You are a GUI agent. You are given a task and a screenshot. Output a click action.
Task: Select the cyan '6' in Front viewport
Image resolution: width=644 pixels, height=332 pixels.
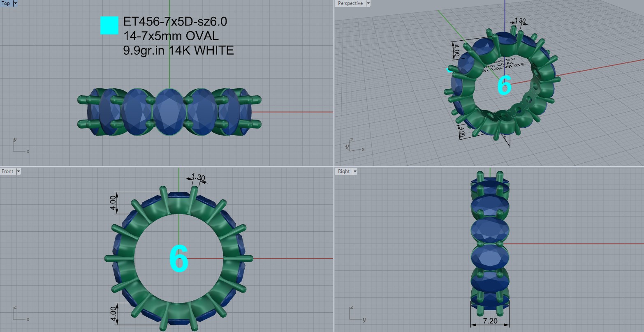(179, 258)
